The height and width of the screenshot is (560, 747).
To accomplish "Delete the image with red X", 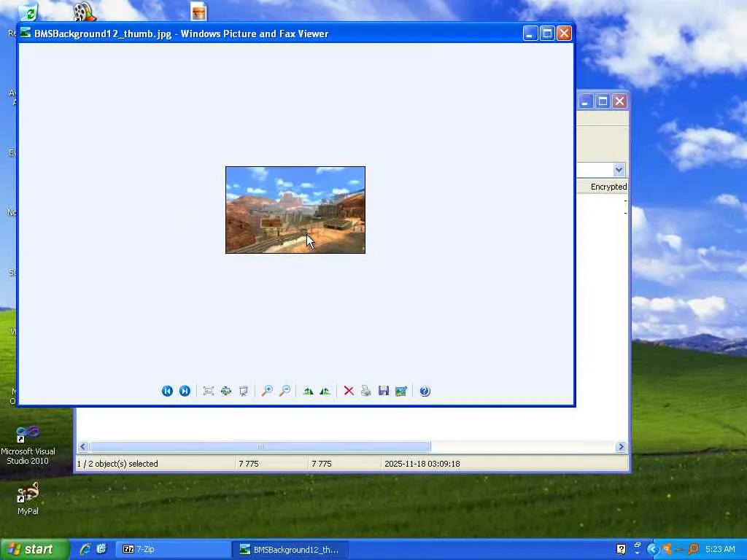I will (349, 391).
